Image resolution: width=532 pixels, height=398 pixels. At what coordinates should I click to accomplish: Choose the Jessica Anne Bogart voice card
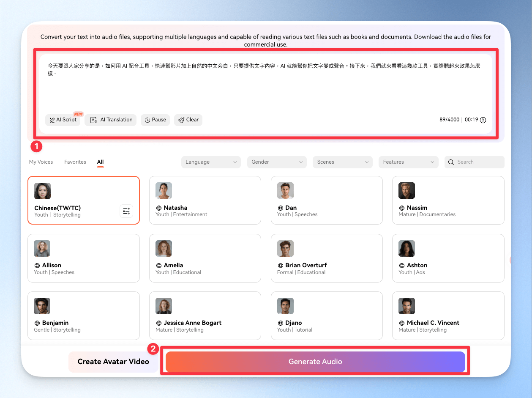(205, 316)
